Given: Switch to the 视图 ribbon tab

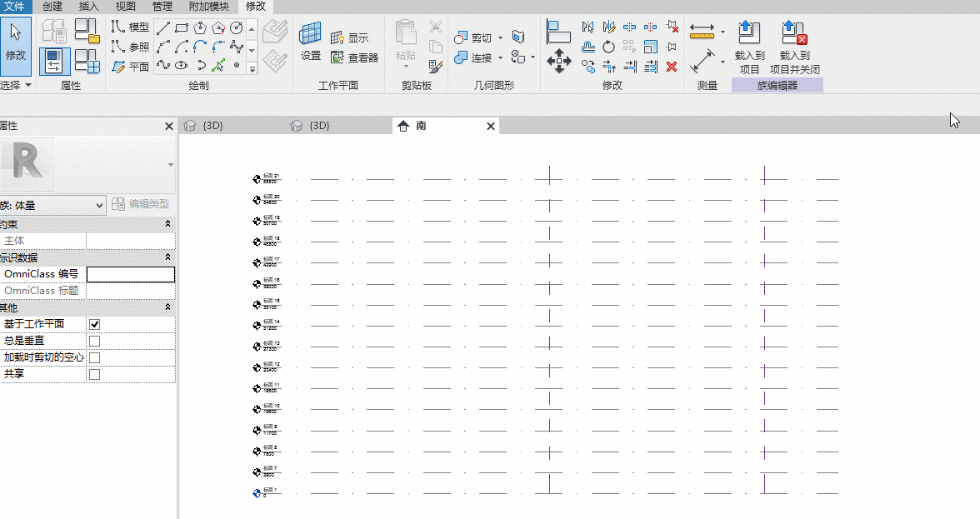Looking at the screenshot, I should click(126, 6).
